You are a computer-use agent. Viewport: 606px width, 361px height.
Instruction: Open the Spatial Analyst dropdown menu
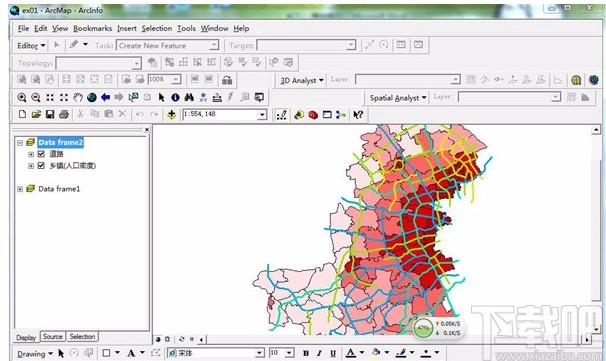[x=398, y=98]
